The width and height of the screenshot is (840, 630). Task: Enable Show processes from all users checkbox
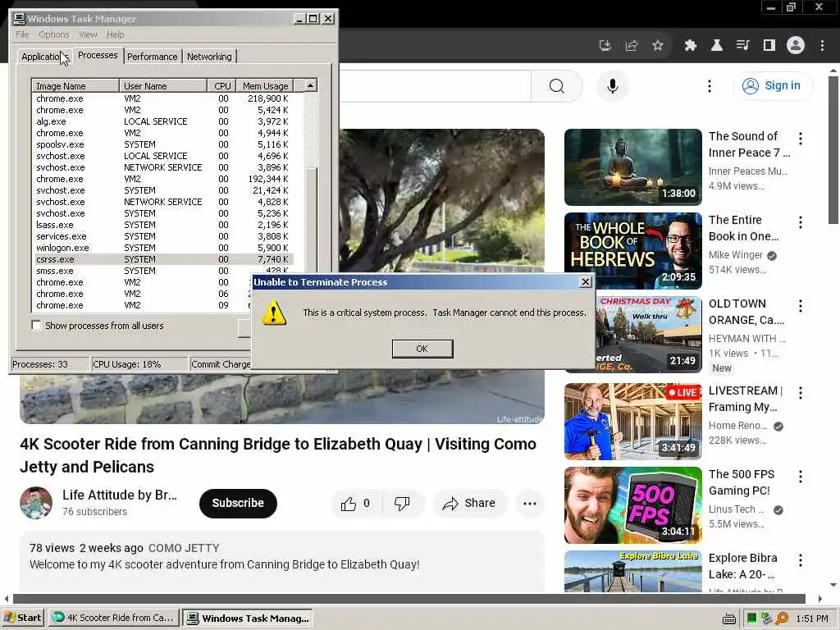point(36,325)
